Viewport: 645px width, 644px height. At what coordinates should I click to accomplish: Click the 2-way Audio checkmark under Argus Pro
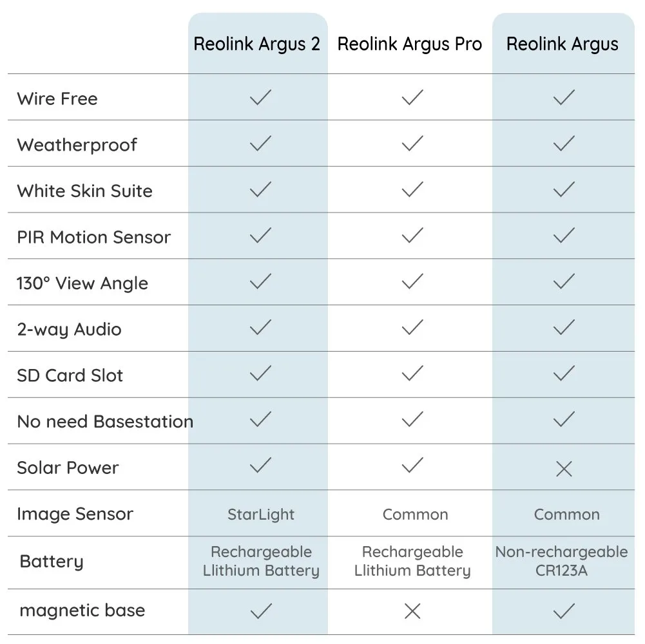pos(412,328)
